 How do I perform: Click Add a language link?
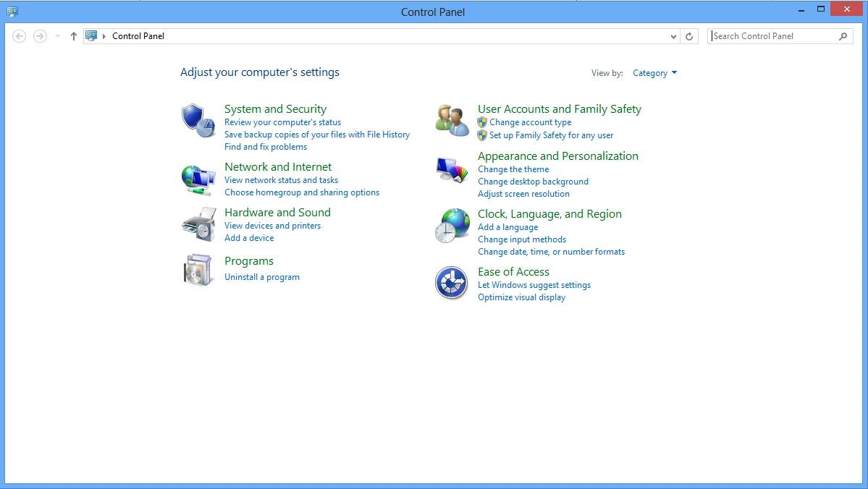coord(507,227)
